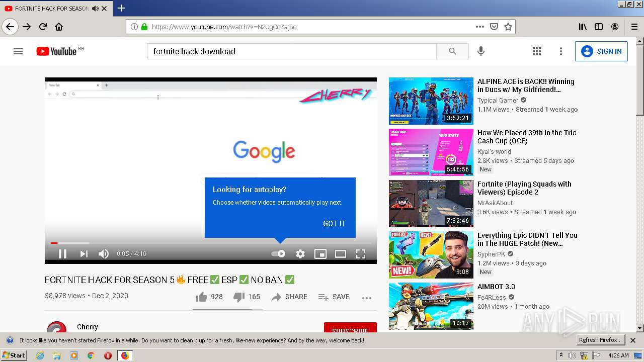Go to Fe4RLess channel
The image size is (644, 362).
(x=492, y=297)
